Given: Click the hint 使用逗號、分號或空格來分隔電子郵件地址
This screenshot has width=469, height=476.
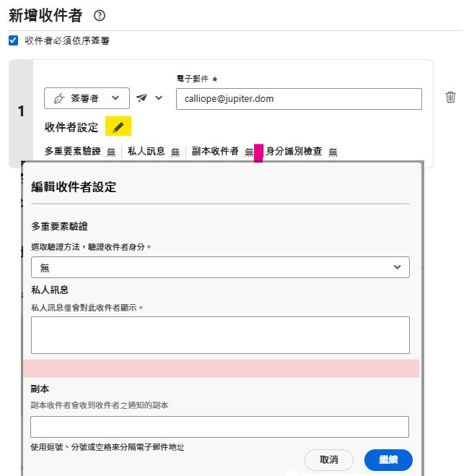Looking at the screenshot, I should pyautogui.click(x=108, y=447).
